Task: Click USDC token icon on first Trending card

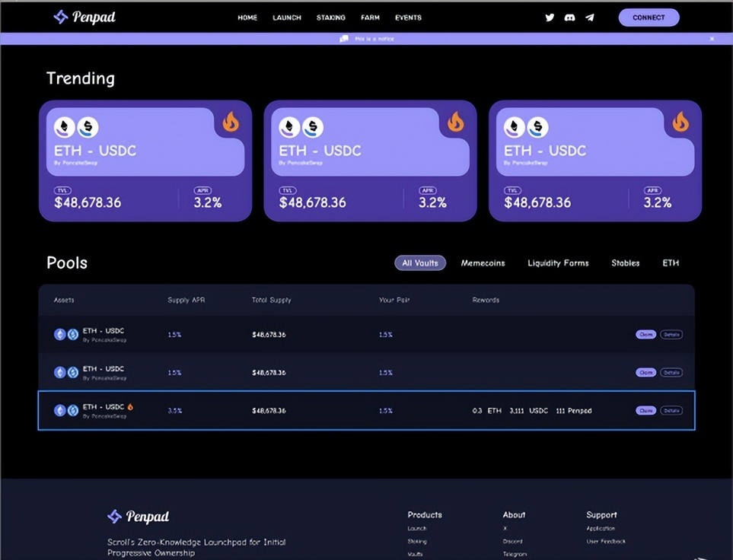Action: coord(88,127)
